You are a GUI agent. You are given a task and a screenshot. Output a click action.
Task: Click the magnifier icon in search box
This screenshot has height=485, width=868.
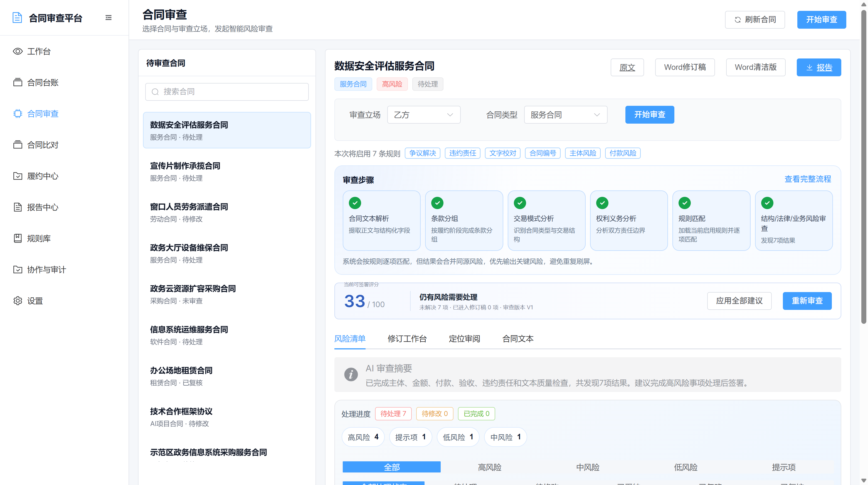pyautogui.click(x=155, y=92)
